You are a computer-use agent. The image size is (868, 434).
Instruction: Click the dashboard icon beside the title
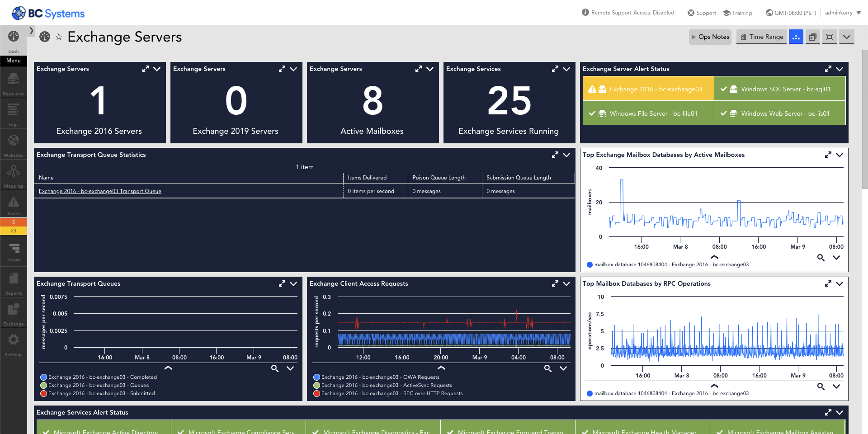[x=45, y=37]
